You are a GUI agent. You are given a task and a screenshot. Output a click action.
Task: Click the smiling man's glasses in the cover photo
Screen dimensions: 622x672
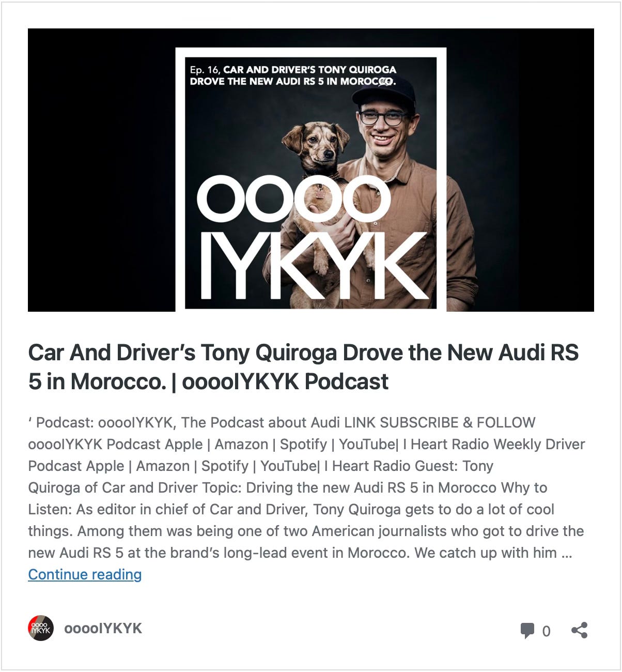(x=383, y=118)
